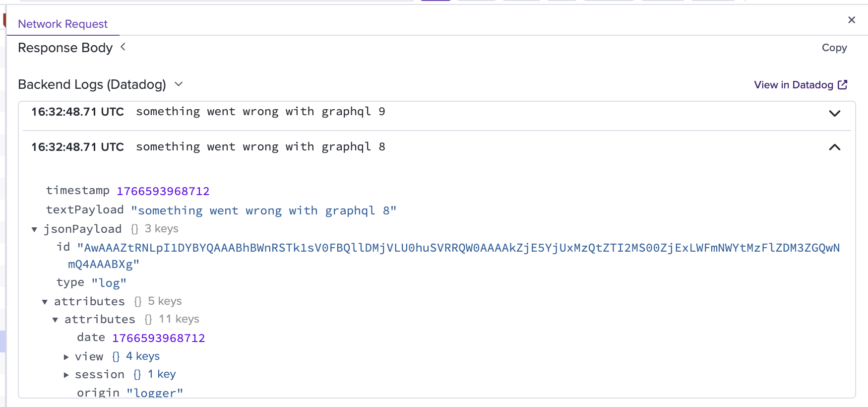Click the graphql 9 log row message

pos(260,112)
